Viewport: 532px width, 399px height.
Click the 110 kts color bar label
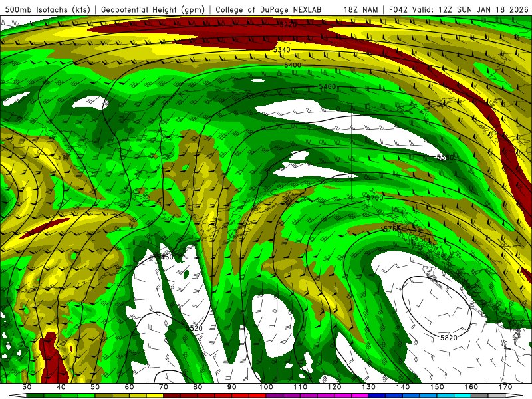click(301, 387)
